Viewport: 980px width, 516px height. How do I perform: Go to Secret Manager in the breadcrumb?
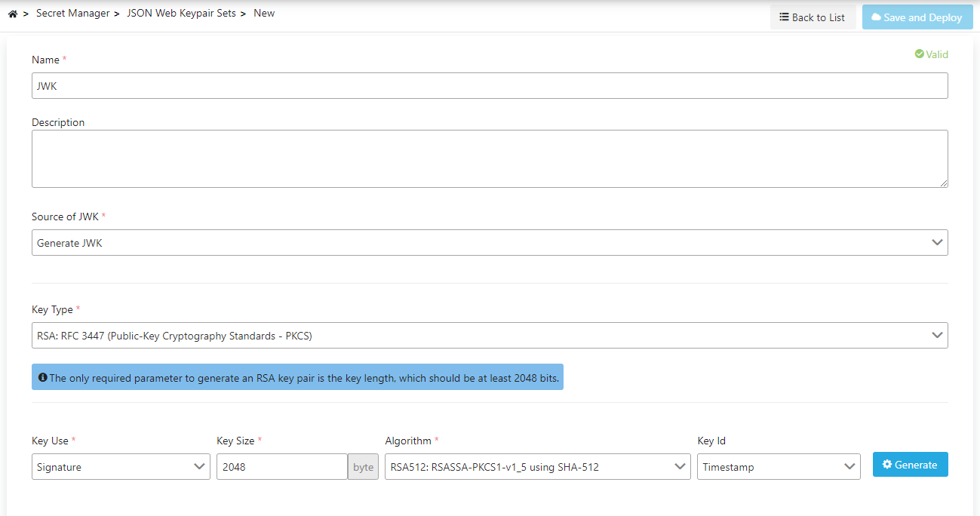click(72, 14)
